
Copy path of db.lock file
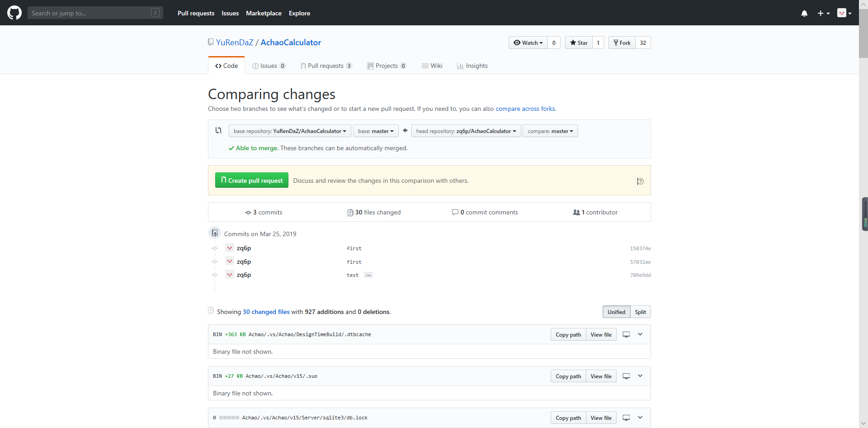coord(568,418)
